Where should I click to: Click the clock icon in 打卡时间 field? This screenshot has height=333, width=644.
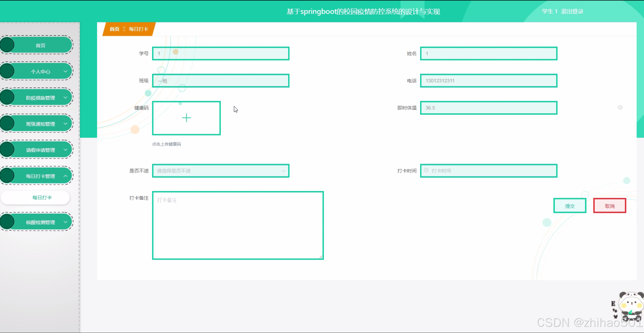pos(426,170)
